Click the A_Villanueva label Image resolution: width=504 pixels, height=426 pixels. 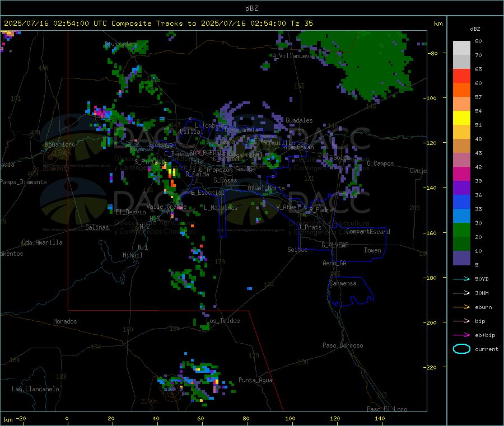point(292,56)
